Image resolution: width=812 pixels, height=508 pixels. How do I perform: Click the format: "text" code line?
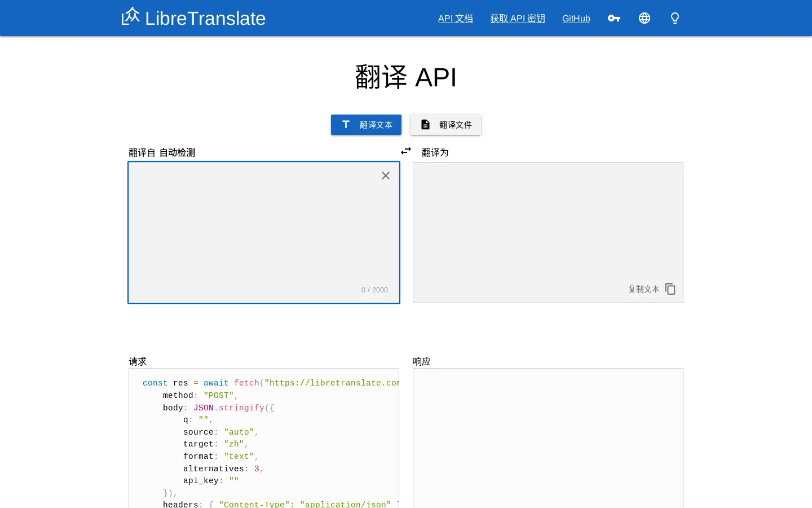[x=221, y=457]
